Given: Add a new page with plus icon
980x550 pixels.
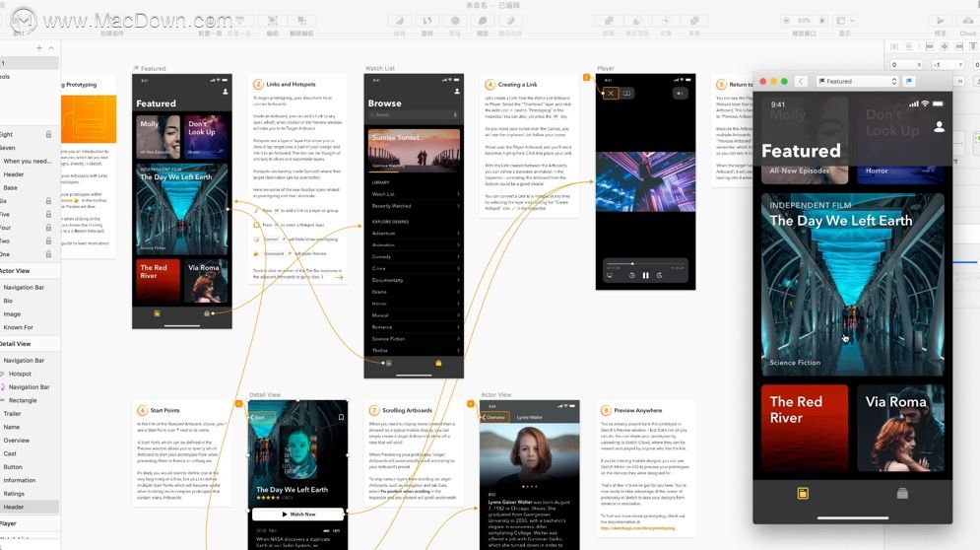Looking at the screenshot, I should point(39,47).
